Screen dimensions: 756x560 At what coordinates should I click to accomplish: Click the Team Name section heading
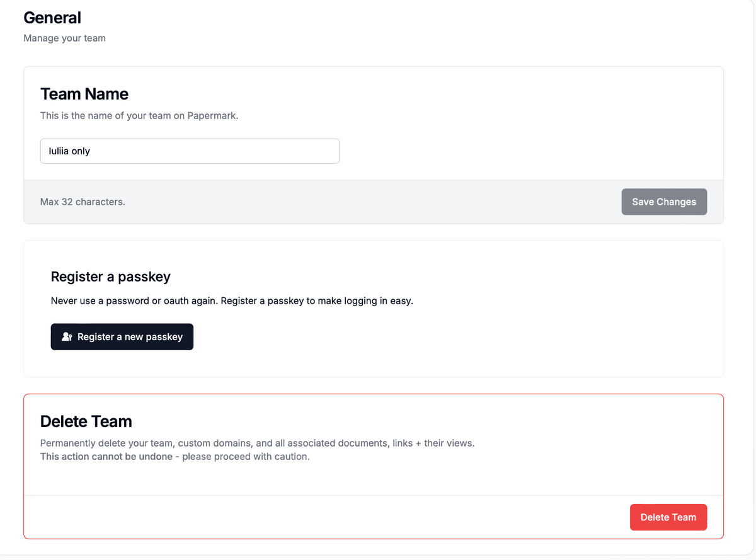click(84, 94)
